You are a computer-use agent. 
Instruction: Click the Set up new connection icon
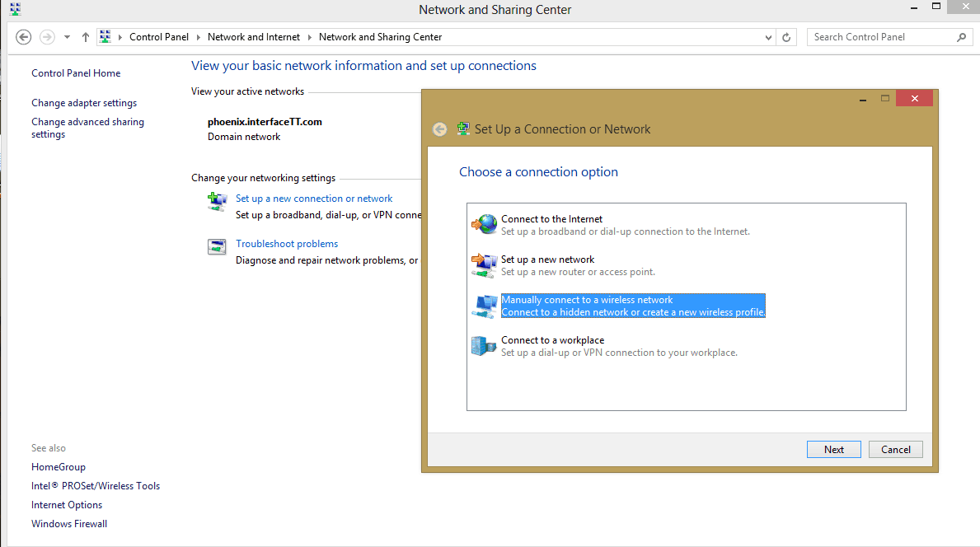pyautogui.click(x=217, y=202)
